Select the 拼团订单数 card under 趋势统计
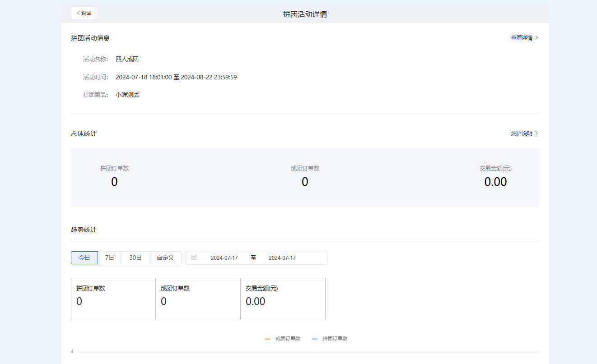The height and width of the screenshot is (364, 597). [x=113, y=299]
